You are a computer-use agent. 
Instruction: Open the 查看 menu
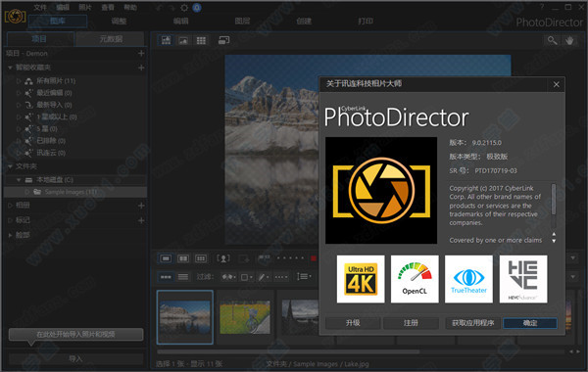point(108,8)
